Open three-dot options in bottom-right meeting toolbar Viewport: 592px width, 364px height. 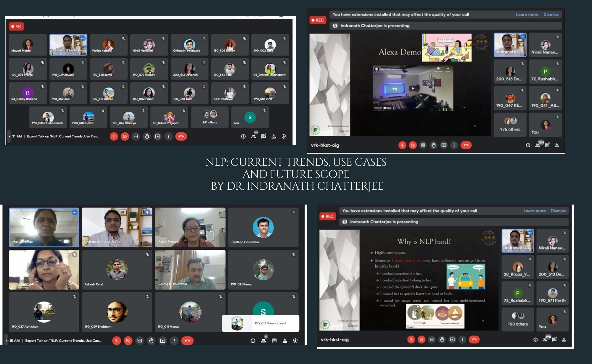(462, 340)
